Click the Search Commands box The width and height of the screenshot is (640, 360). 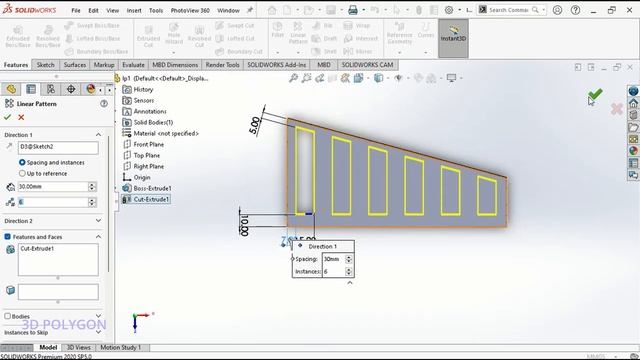click(x=508, y=10)
